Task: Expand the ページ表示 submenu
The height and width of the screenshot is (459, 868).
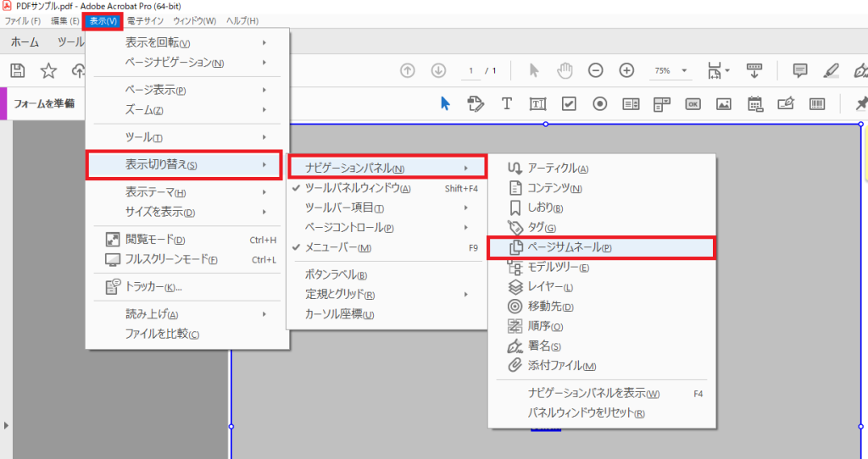Action: tap(187, 90)
